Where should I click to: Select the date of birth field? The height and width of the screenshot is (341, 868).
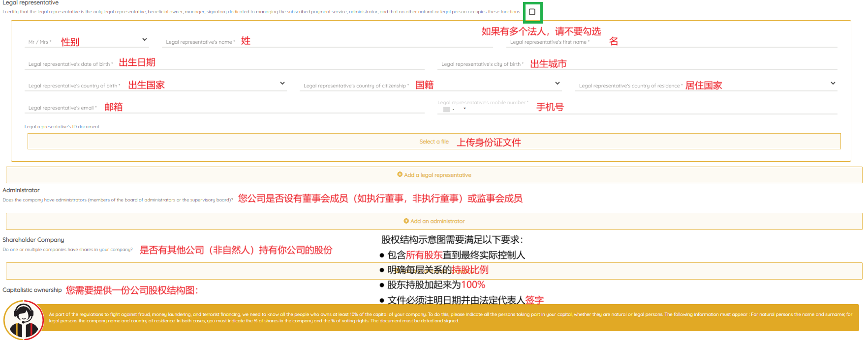click(x=271, y=64)
